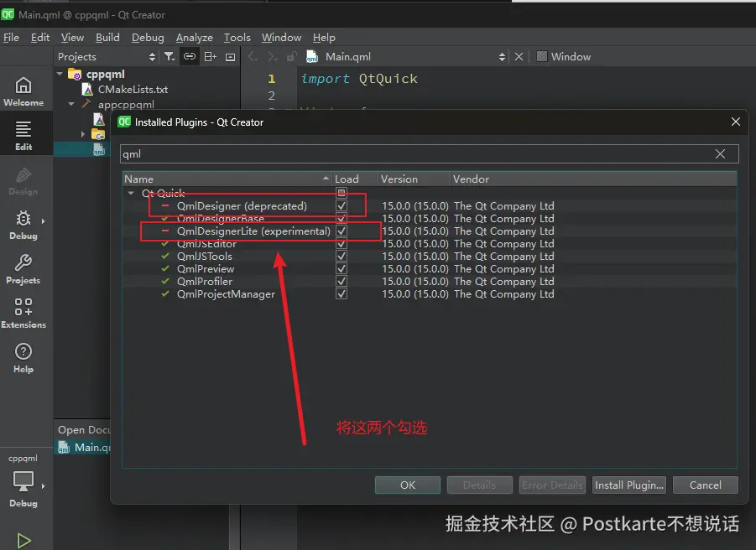Click the maximize pane icon in Projects header
756x550 pixels.
coord(231,57)
